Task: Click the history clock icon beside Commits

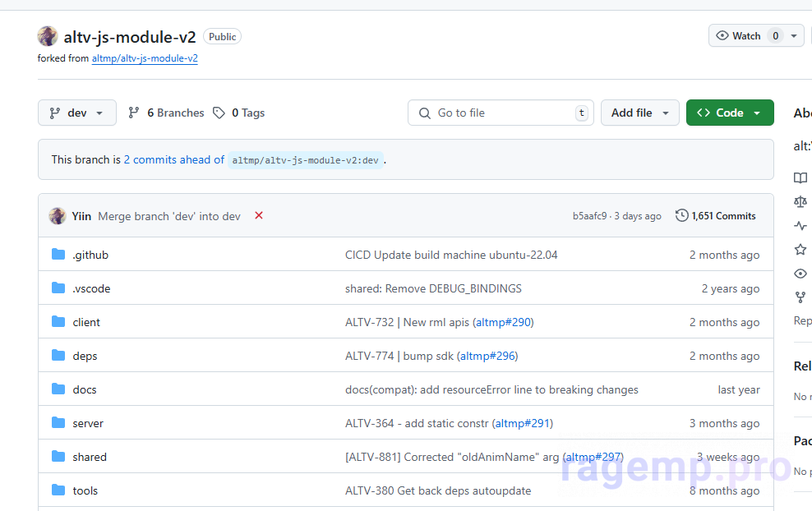Action: click(681, 215)
